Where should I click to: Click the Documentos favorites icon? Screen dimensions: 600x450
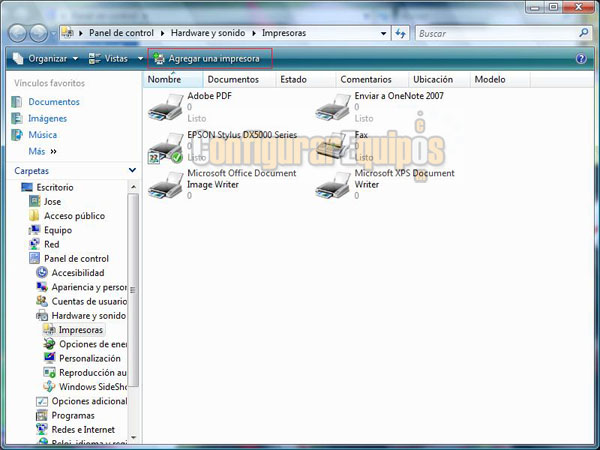(17, 102)
